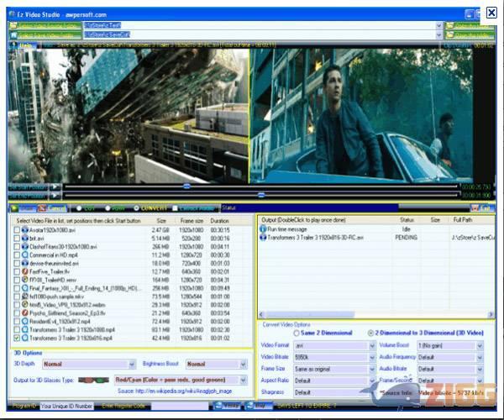
Task: Click the Buy button in bottom bar
Action: [259, 406]
